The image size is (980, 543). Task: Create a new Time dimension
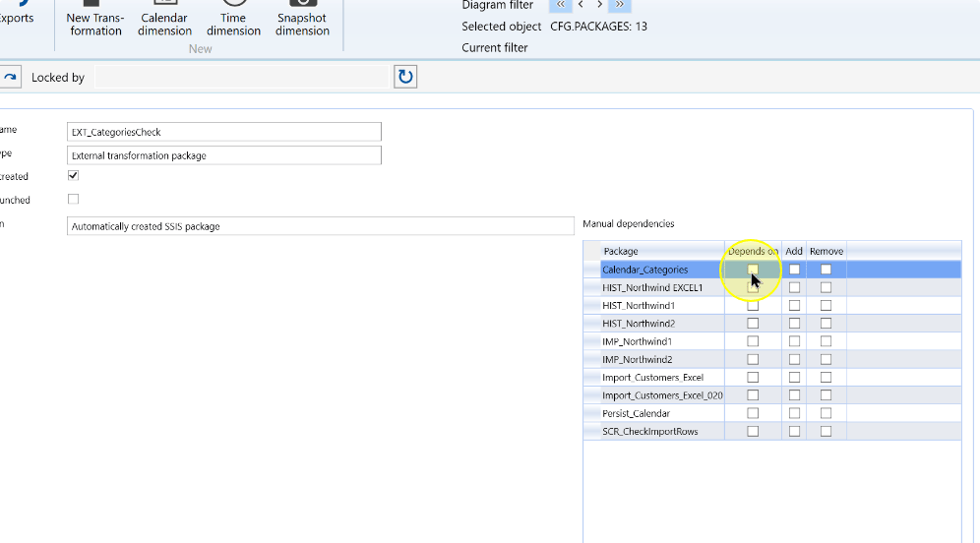[233, 19]
